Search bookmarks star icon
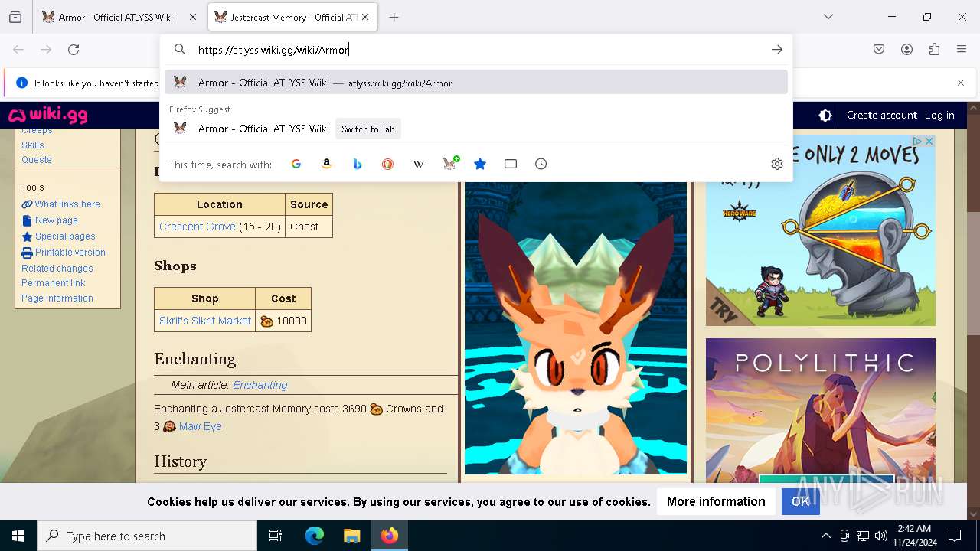Viewport: 980px width, 551px height. (480, 164)
